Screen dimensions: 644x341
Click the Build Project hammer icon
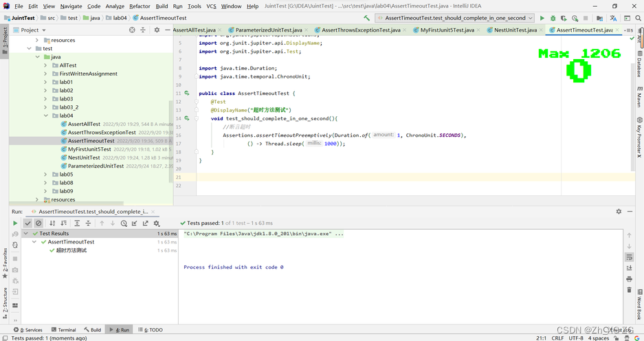[366, 18]
